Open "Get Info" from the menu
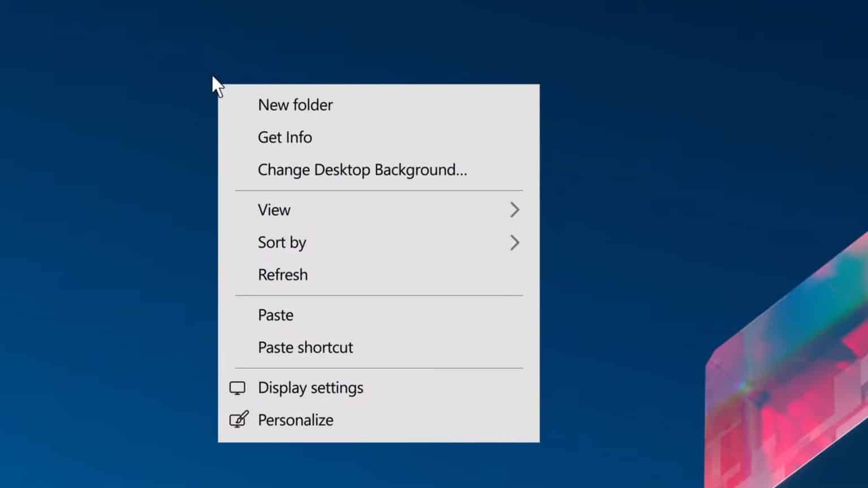This screenshot has width=868, height=488. tap(285, 137)
